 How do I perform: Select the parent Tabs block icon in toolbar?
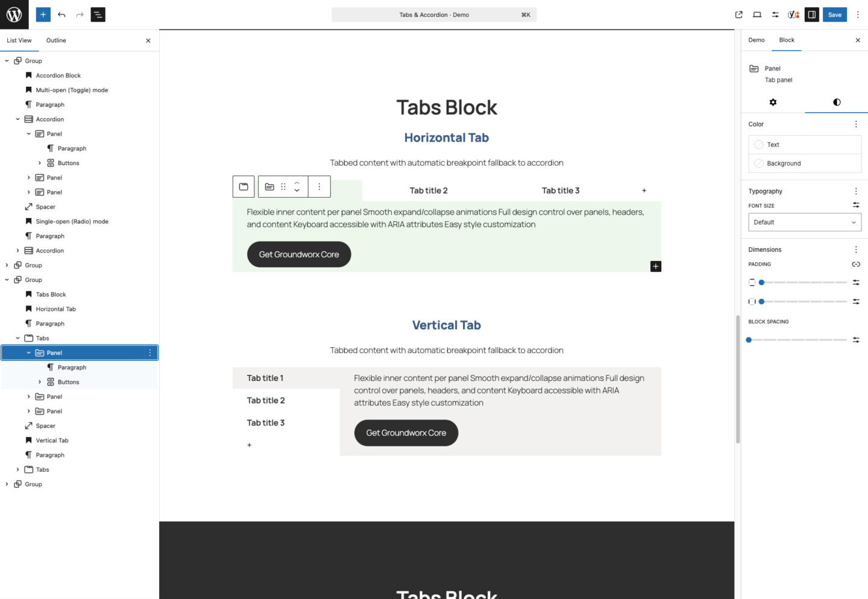click(x=244, y=187)
